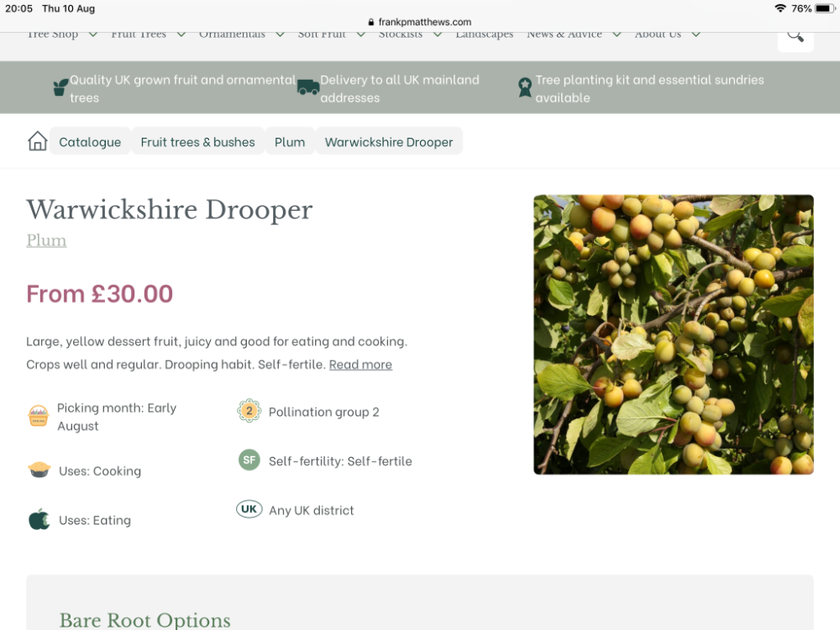Image resolution: width=840 pixels, height=630 pixels.
Task: Click the eating apple icon
Action: pos(39,520)
